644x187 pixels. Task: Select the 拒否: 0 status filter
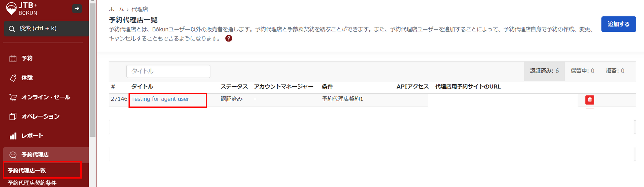pos(614,71)
